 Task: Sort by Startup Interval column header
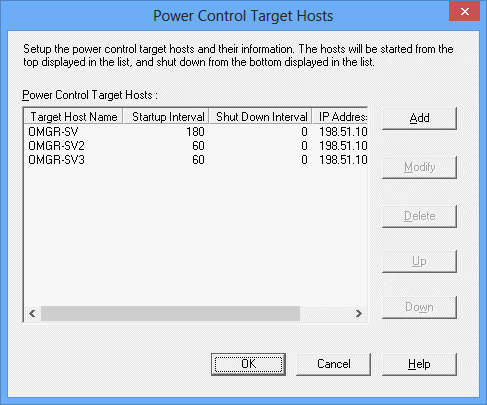tap(166, 117)
